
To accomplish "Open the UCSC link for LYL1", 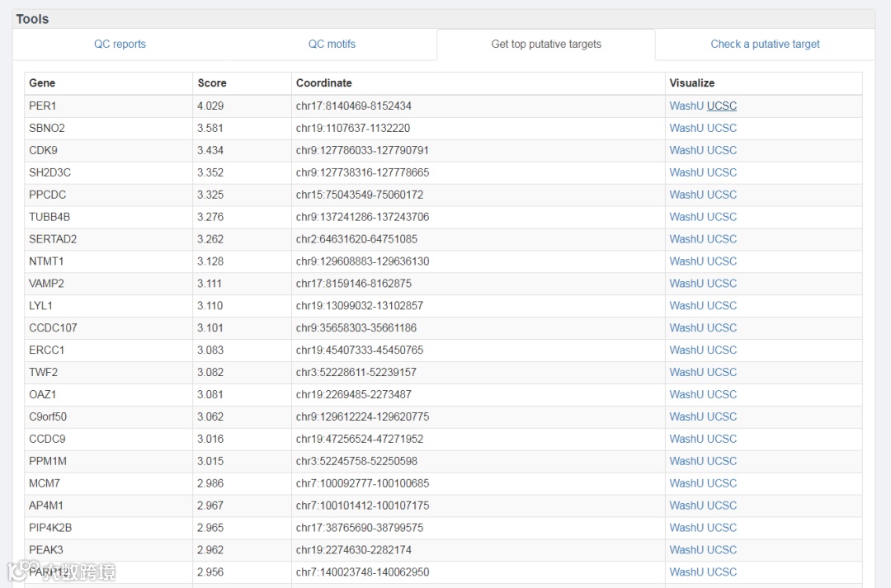I will [722, 305].
